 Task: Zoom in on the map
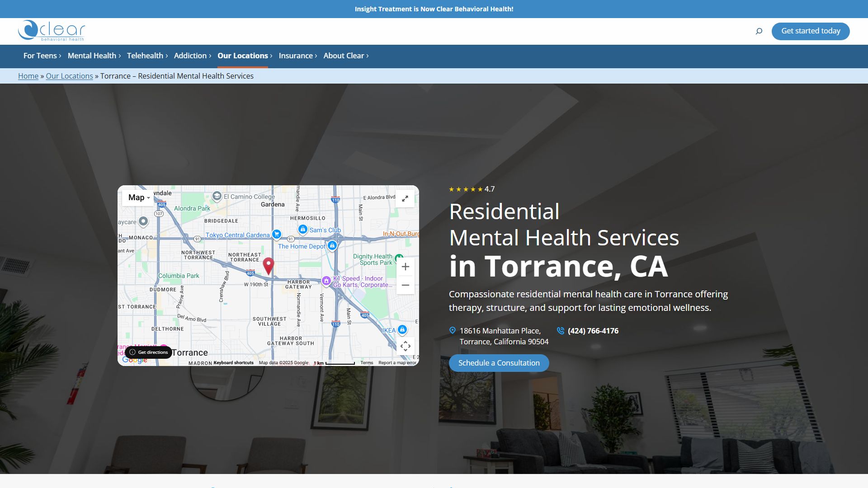point(406,267)
